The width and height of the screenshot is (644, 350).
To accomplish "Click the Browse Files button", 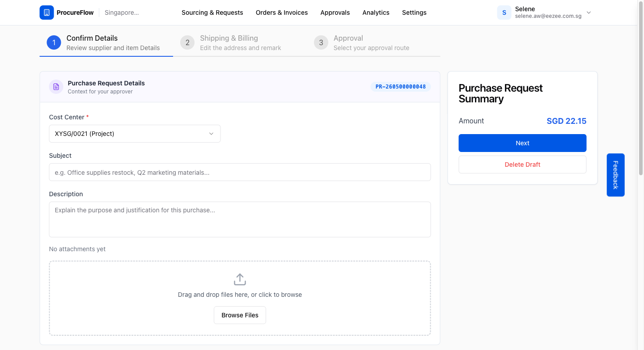I will tap(240, 315).
